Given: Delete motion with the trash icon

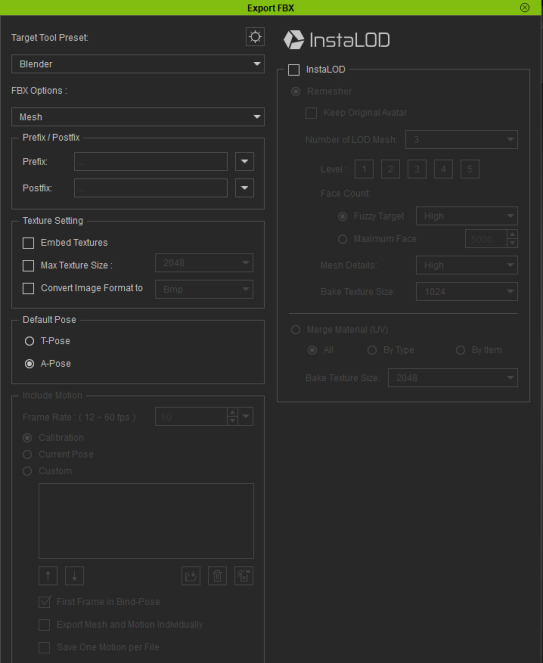Looking at the screenshot, I should pos(217,576).
